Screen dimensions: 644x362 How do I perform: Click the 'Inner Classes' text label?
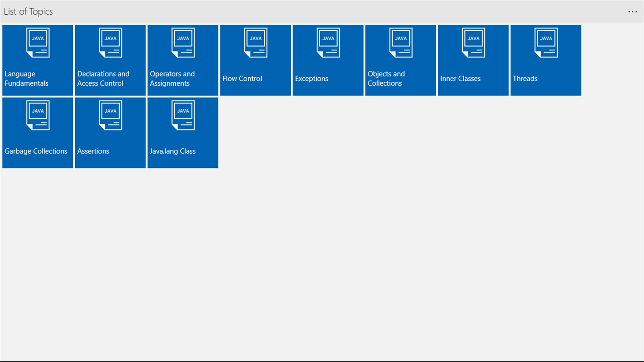[x=460, y=79]
